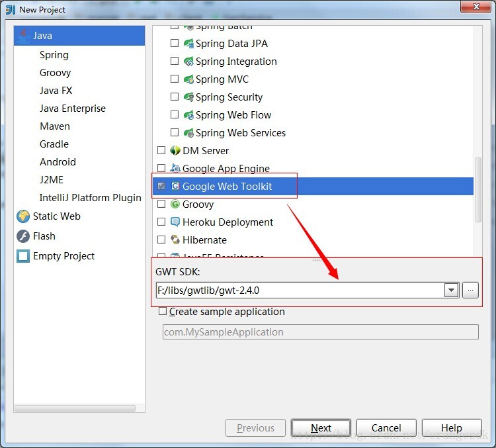Image resolution: width=496 pixels, height=448 pixels.
Task: Click the sidebar horizontal scrollbar
Action: pos(75,408)
